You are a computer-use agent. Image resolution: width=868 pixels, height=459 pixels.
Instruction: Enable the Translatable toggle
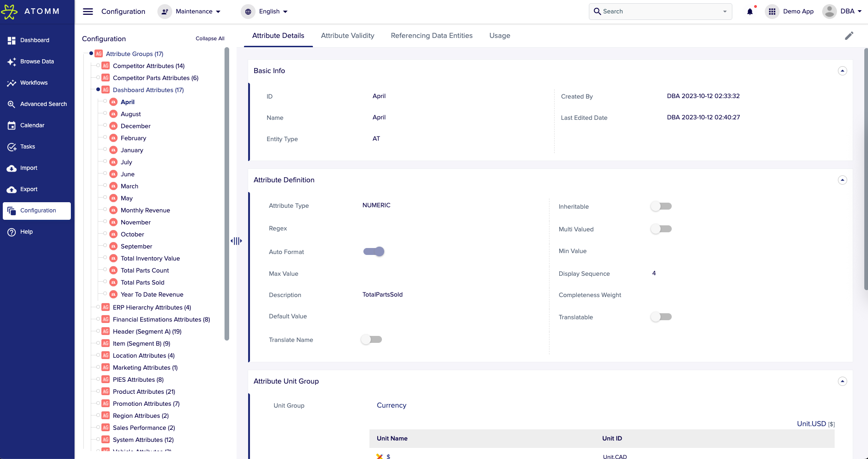coord(661,316)
